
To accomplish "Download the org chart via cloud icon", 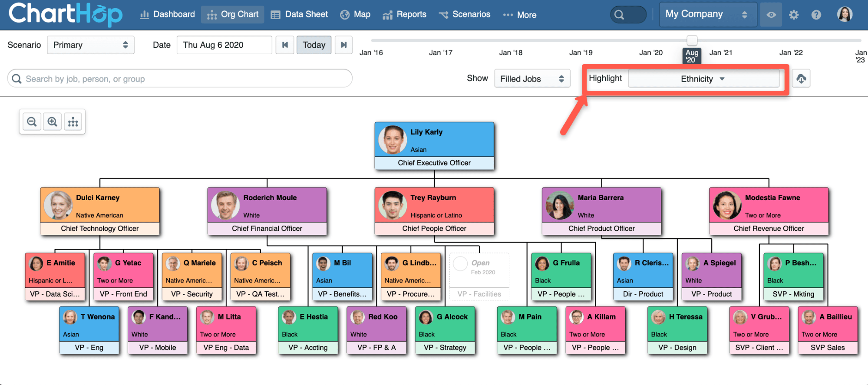I will pos(801,79).
